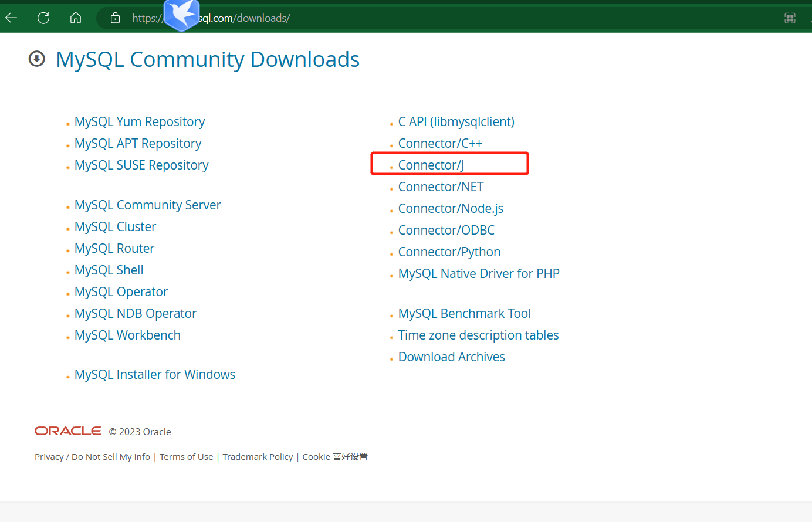
Task: Open MySQL Router link
Action: tap(114, 249)
